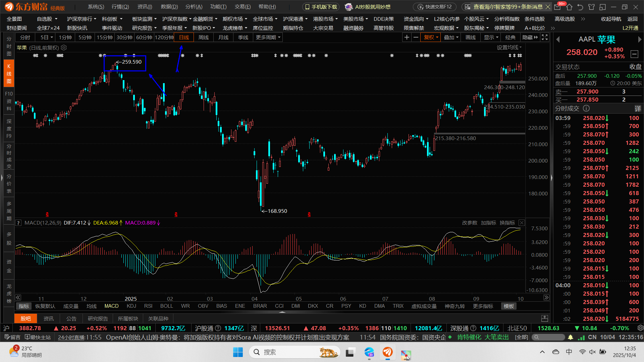
Task: Go to previous stock with left arrow
Action: [558, 40]
